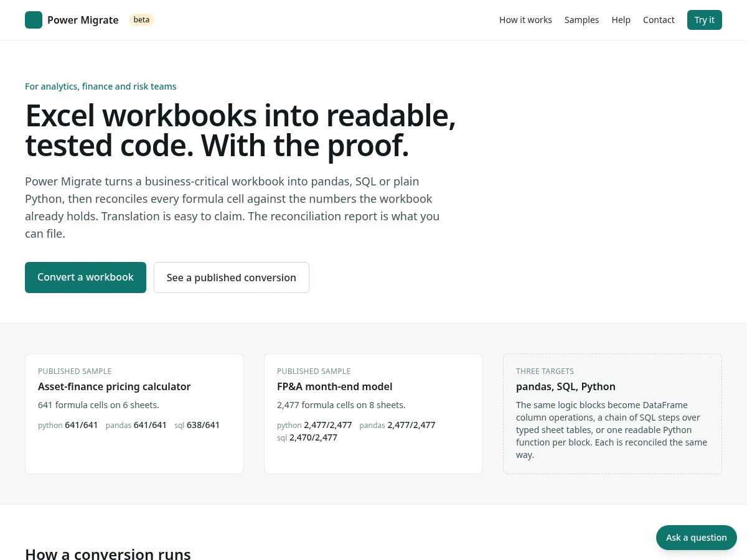
Task: Click the How a conversion runs heading
Action: tap(108, 554)
